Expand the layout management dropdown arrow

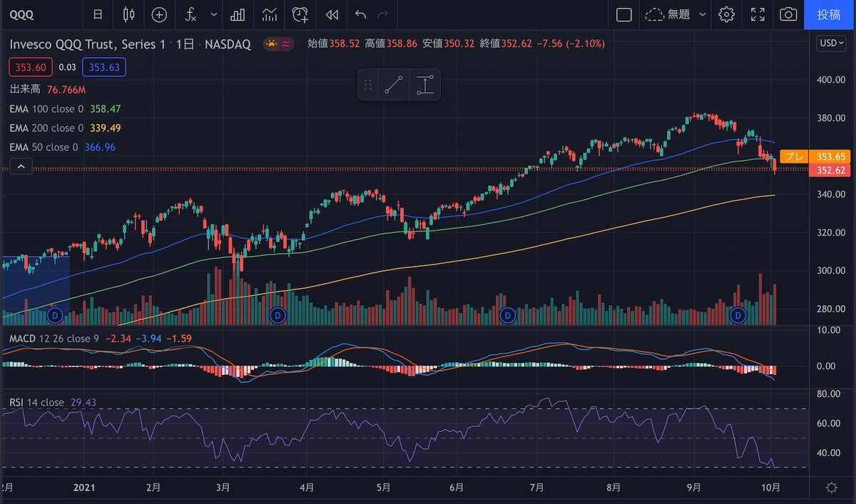click(x=703, y=14)
